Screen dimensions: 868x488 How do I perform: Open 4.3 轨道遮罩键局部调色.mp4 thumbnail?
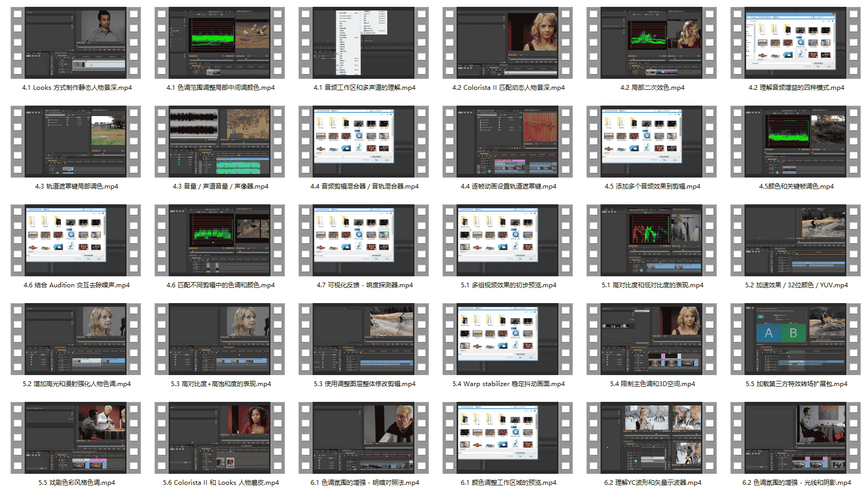pos(76,141)
